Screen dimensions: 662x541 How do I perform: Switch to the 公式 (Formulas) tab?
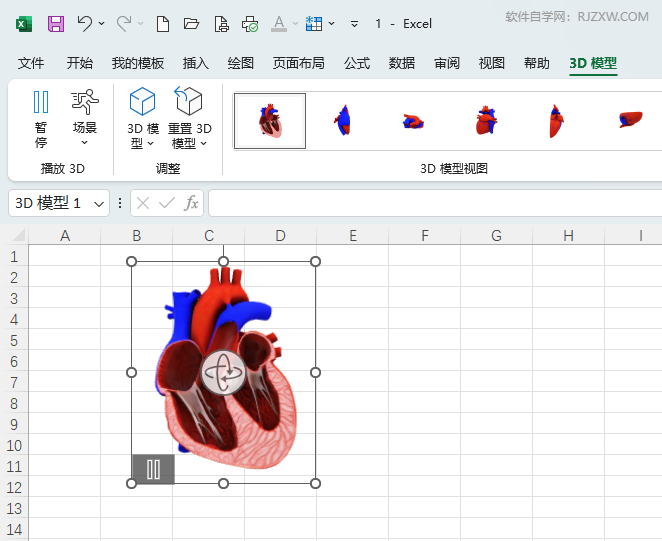pyautogui.click(x=357, y=63)
